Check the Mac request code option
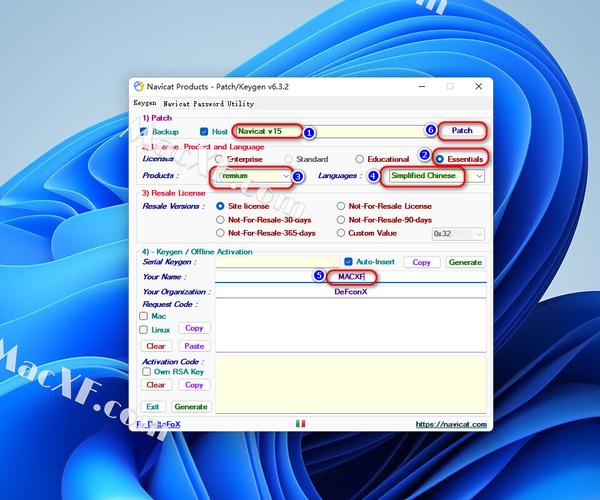Screen dimensions: 600x500 tap(143, 316)
